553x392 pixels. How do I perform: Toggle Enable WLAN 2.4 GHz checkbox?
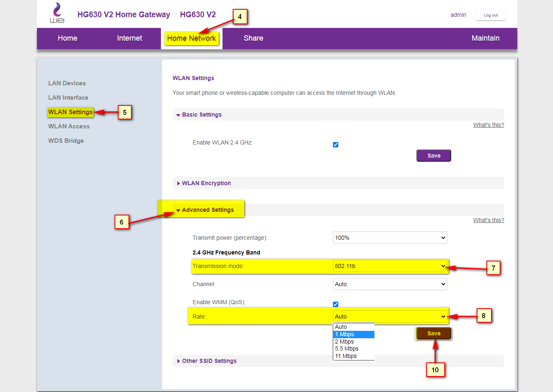point(335,144)
